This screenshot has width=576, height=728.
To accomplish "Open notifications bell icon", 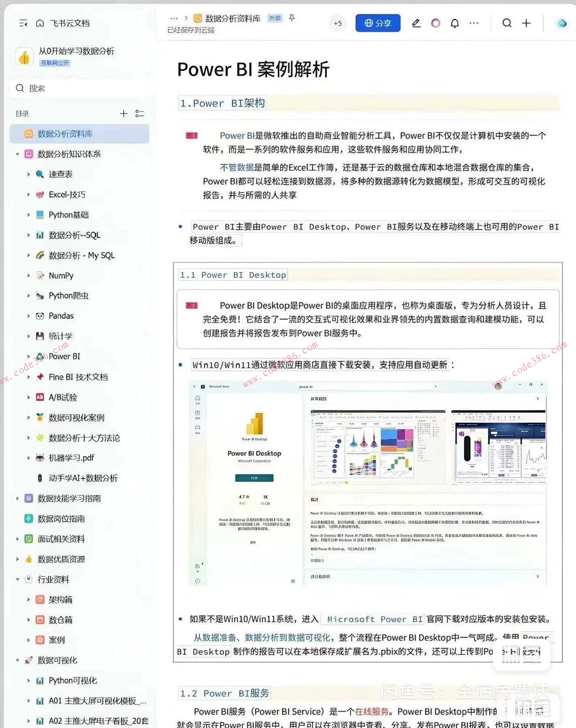I will coord(455,23).
